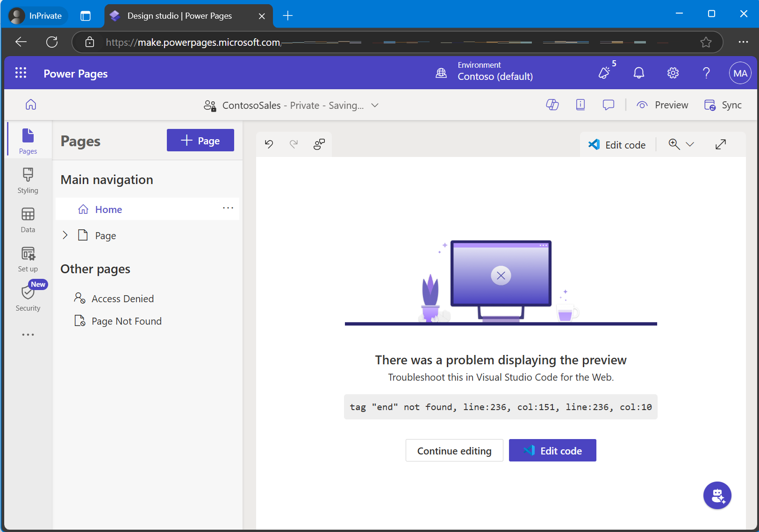This screenshot has height=532, width=759.
Task: Open the Copilot chat bubble button
Action: (717, 496)
